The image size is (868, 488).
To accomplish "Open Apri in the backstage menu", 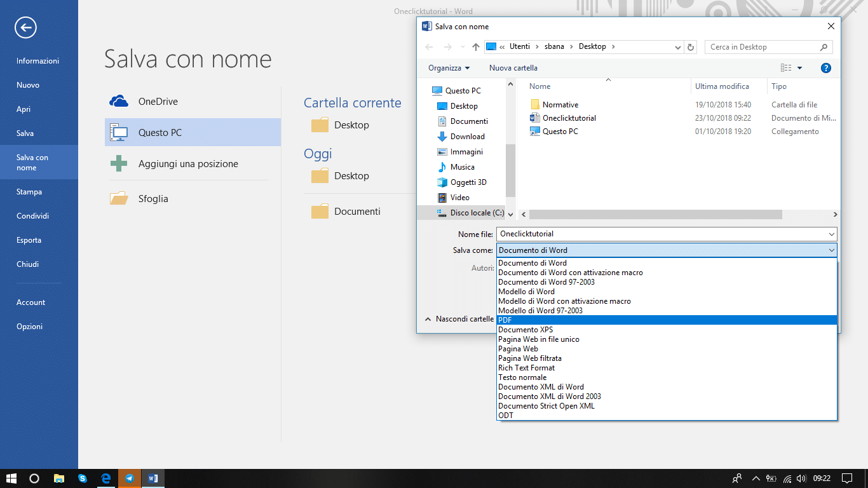I will click(x=39, y=109).
